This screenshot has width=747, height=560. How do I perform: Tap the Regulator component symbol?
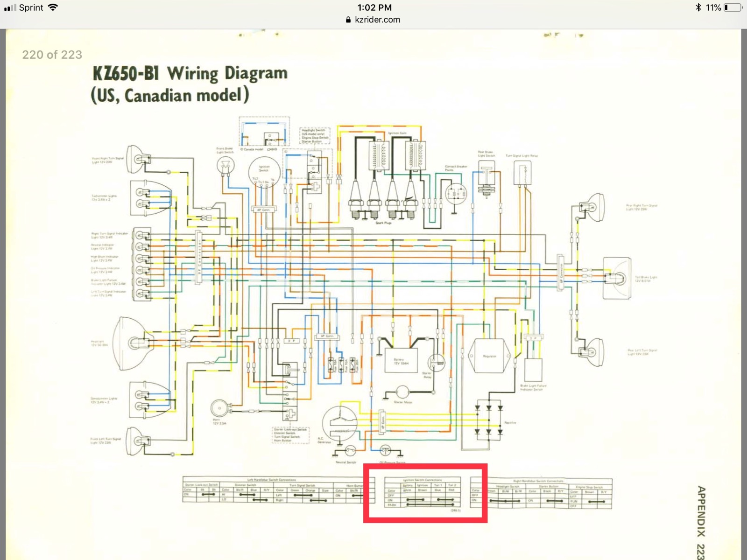[x=489, y=356]
